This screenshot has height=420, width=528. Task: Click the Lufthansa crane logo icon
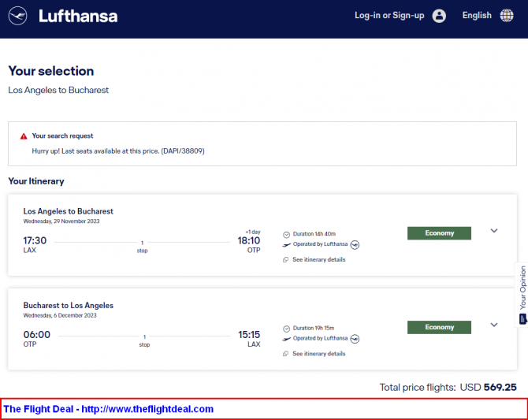tap(18, 16)
